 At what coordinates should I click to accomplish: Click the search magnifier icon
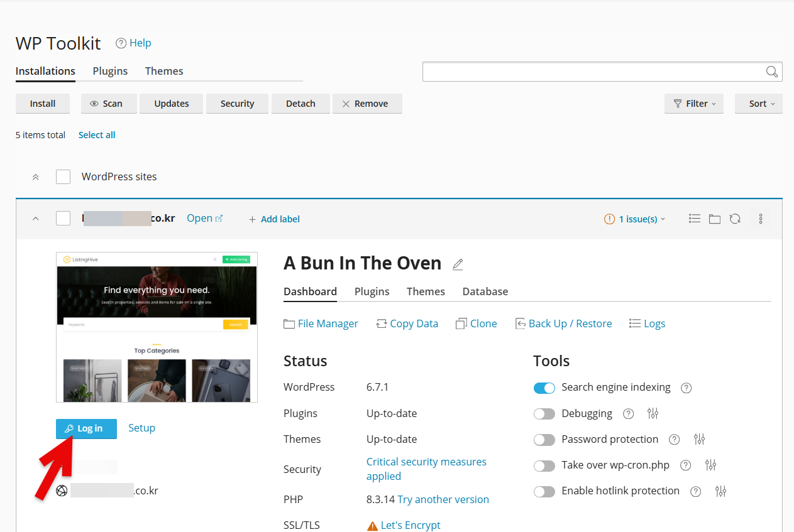pyautogui.click(x=772, y=72)
